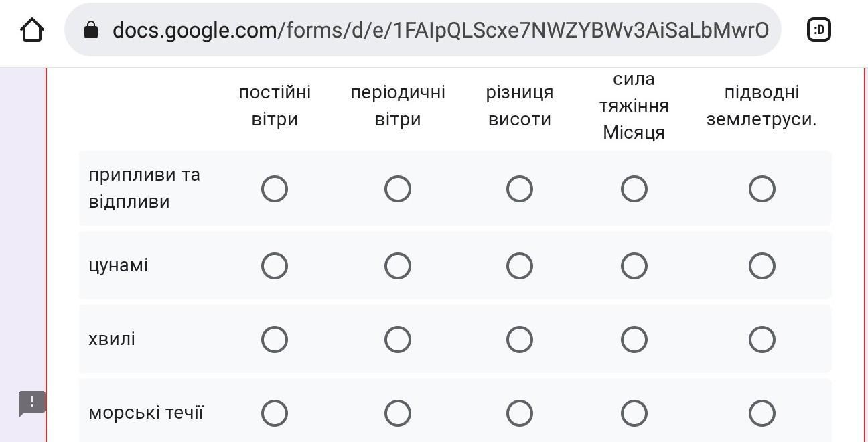Select 'постійні вітри' for морські течії

[275, 413]
